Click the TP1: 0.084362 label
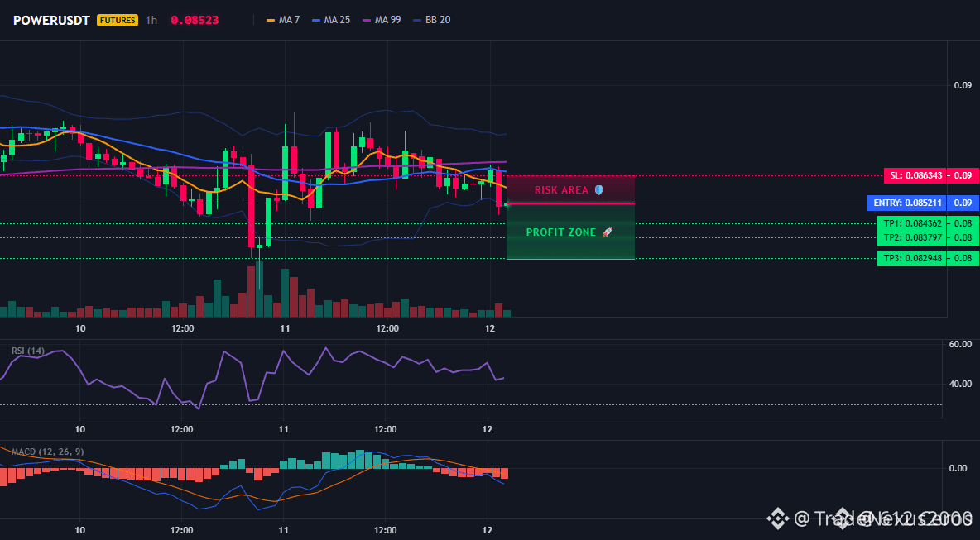The image size is (980, 540). tap(912, 223)
